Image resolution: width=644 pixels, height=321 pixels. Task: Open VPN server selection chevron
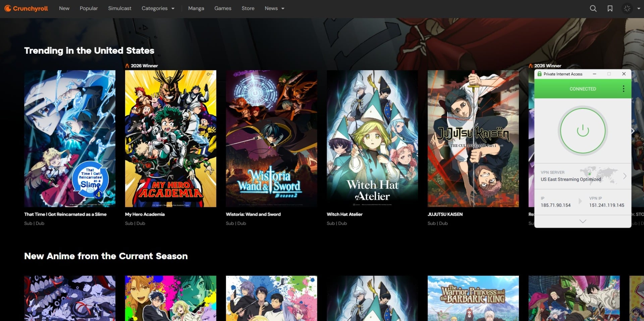625,176
